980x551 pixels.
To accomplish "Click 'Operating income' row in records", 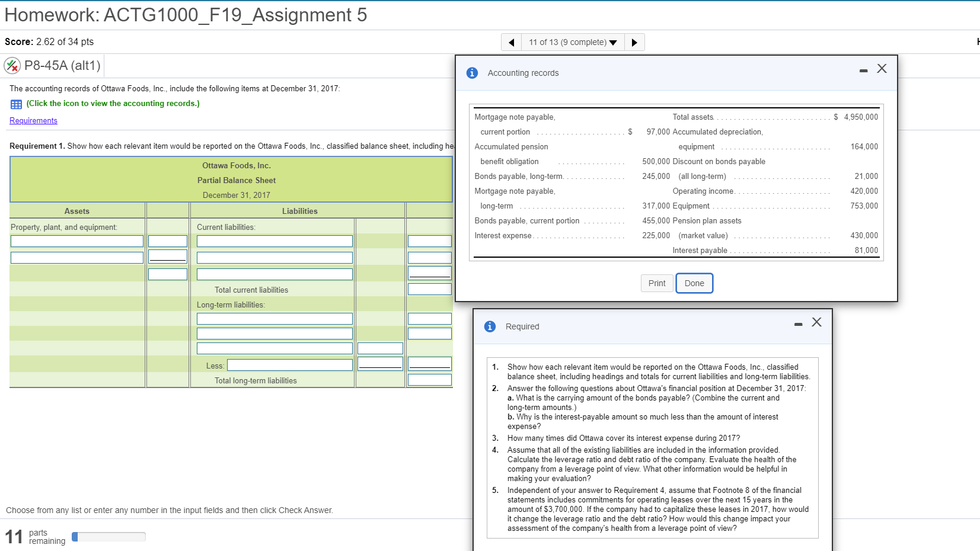I will coord(775,191).
